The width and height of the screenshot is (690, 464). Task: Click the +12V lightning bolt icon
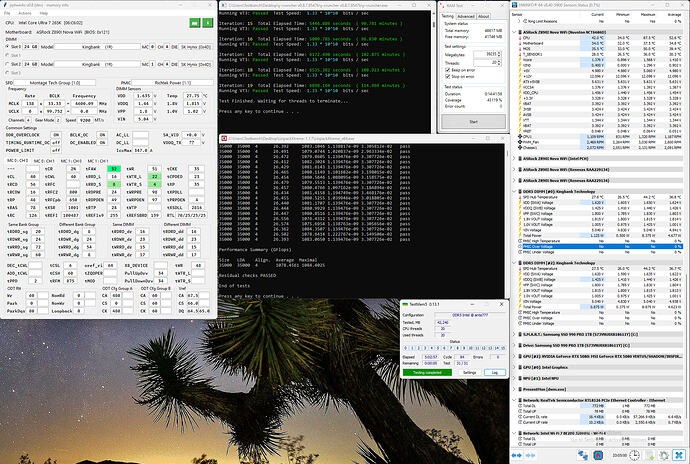click(x=520, y=76)
